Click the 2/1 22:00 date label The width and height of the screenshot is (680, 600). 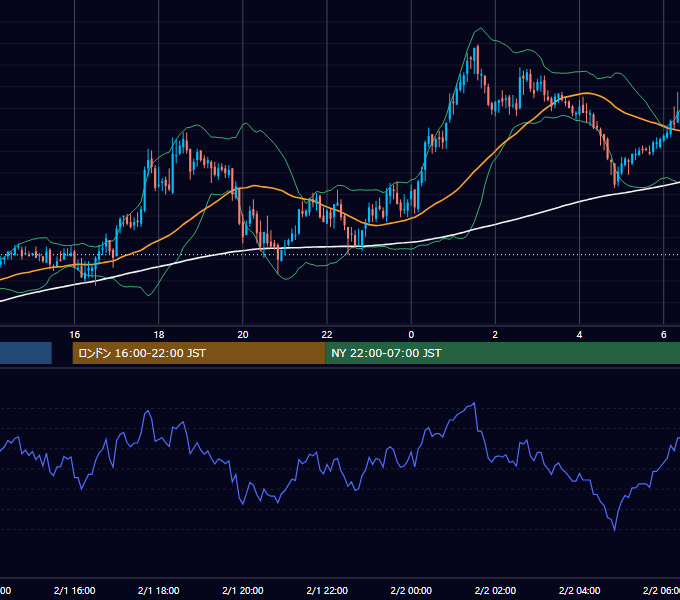(x=327, y=590)
